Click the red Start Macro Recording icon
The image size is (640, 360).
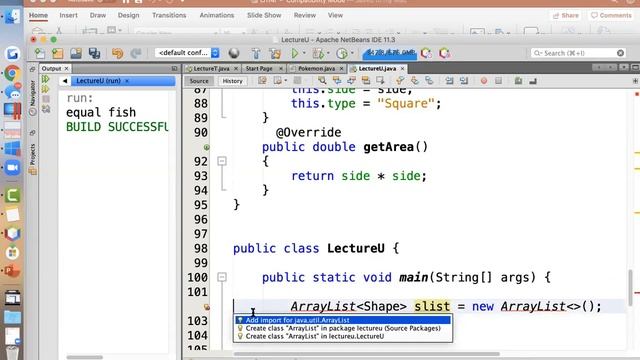click(x=484, y=81)
